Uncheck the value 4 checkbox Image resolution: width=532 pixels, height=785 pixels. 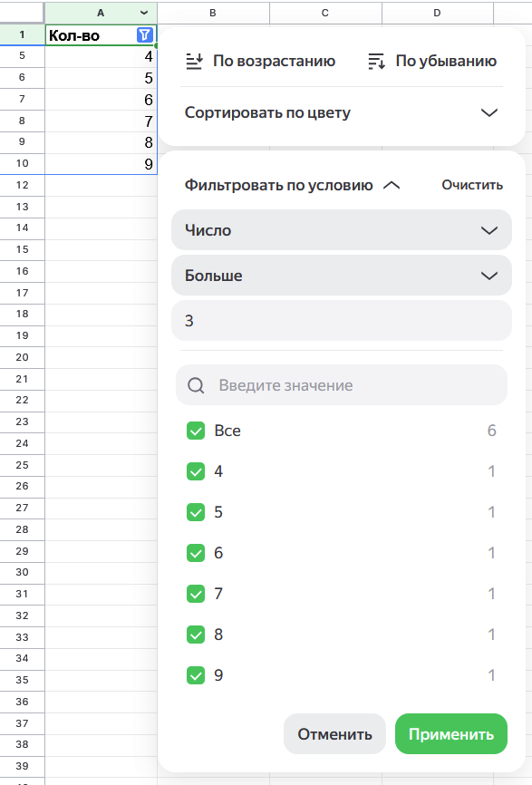click(x=196, y=471)
